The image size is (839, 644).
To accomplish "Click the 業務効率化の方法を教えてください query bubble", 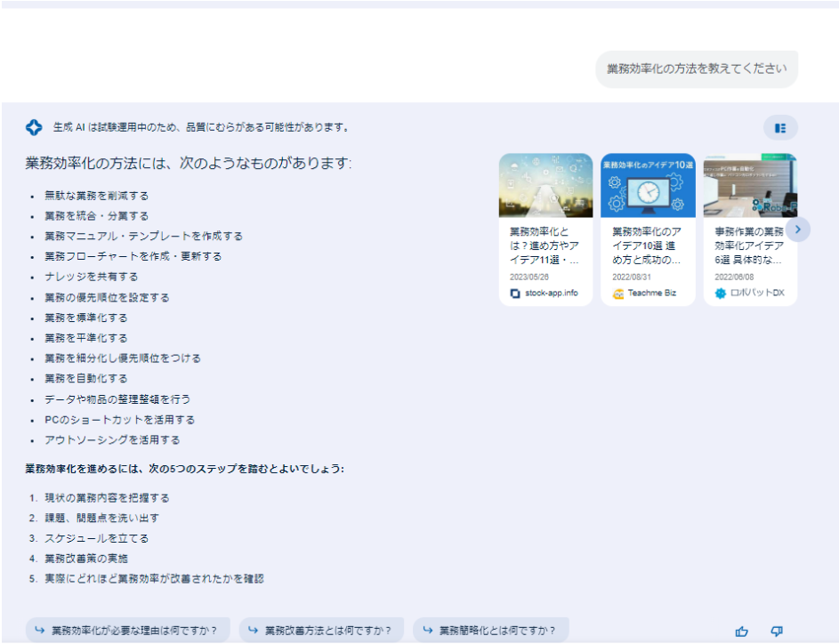I will 697,68.
